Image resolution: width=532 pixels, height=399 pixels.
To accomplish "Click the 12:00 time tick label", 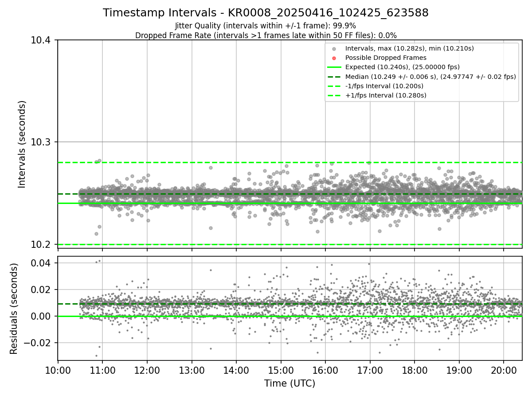I will (147, 370).
